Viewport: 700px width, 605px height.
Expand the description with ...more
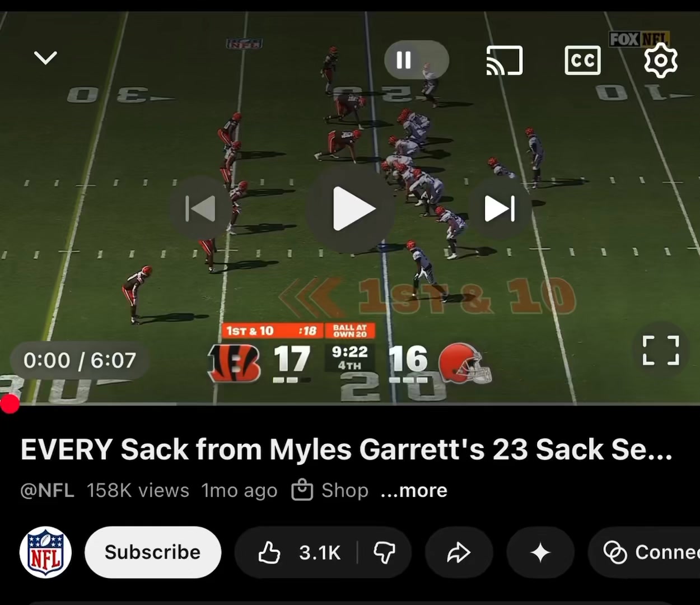click(414, 490)
